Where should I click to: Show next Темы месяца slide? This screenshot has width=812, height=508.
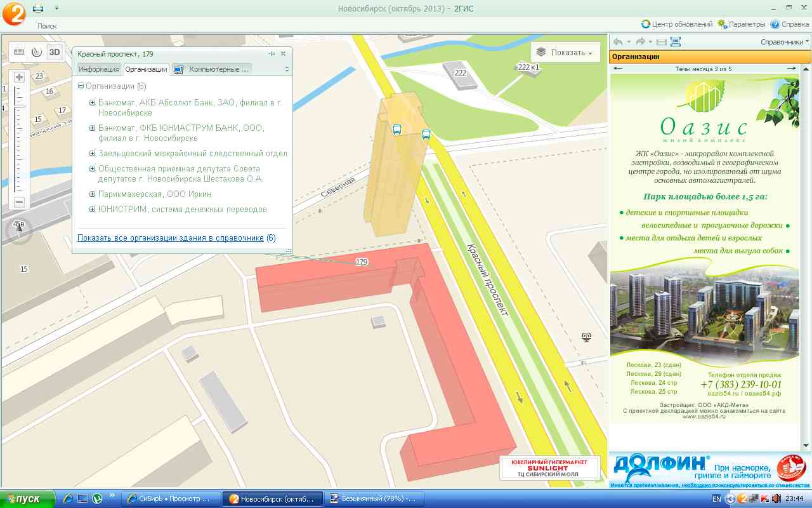(x=791, y=69)
